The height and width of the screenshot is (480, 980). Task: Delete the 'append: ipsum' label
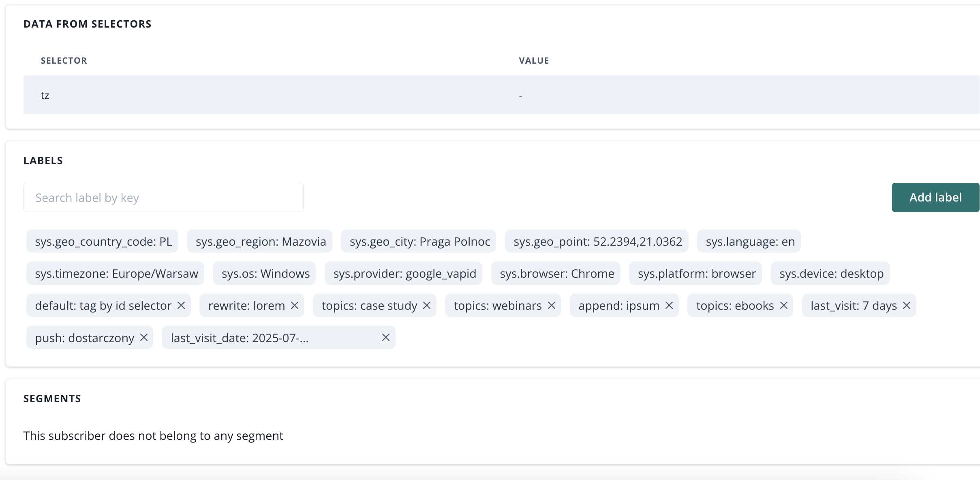pos(669,305)
